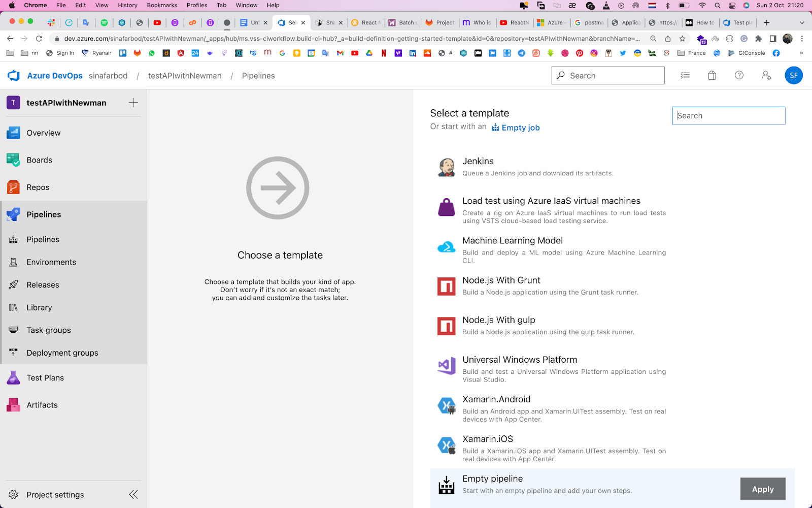Start with an Empty job link
The image size is (812, 508).
pos(516,128)
